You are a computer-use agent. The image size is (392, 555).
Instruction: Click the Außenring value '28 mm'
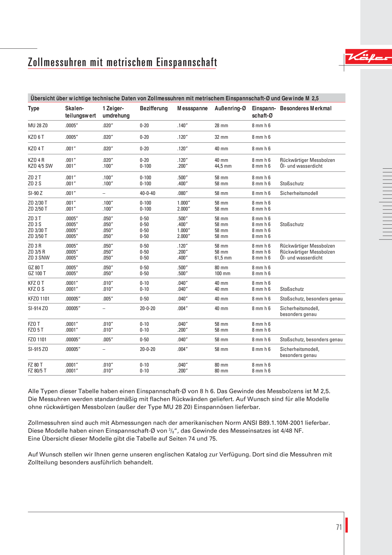(221, 126)
